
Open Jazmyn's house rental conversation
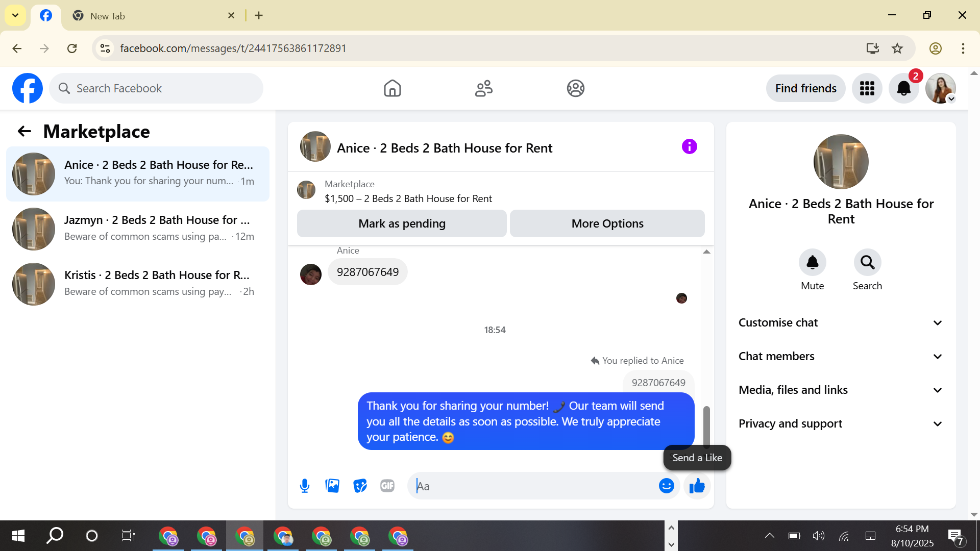(138, 229)
